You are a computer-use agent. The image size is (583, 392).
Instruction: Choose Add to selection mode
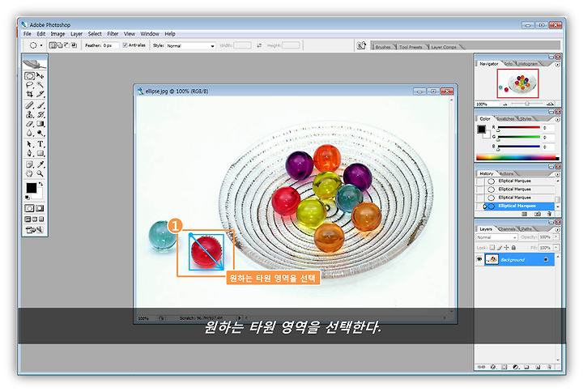[59, 45]
